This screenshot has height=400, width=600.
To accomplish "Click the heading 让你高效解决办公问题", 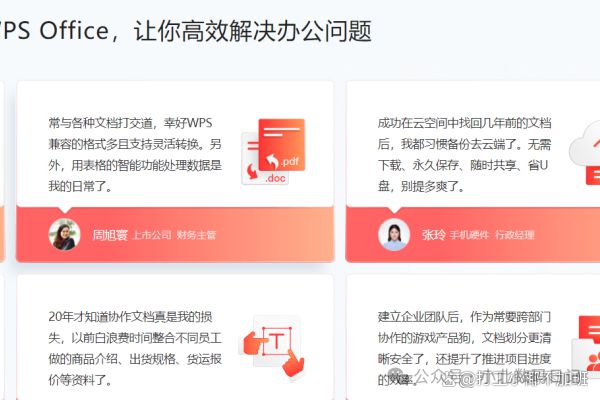I will [x=253, y=31].
